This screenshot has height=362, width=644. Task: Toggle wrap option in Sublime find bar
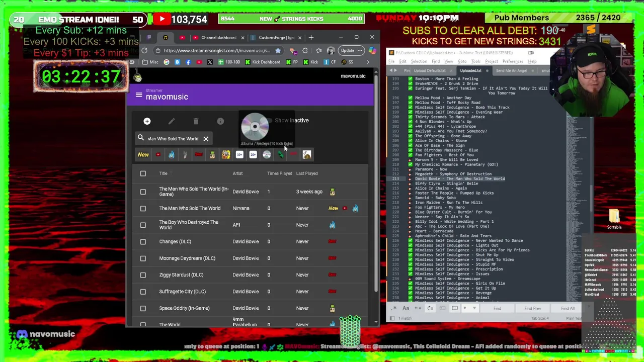tap(430, 308)
